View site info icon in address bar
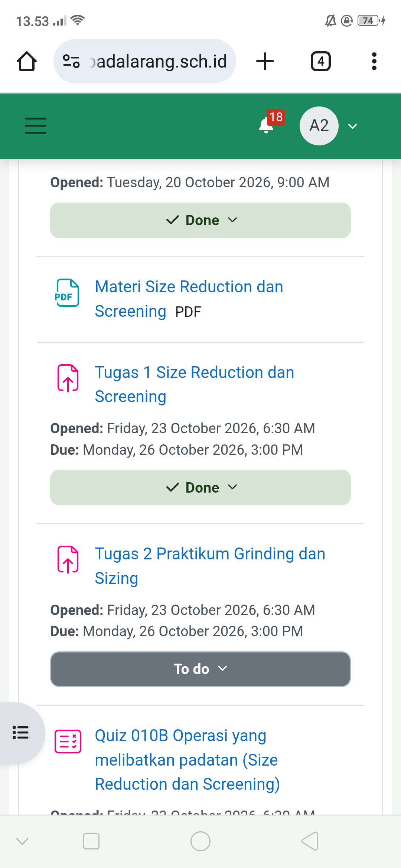The width and height of the screenshot is (401, 868). [x=71, y=61]
